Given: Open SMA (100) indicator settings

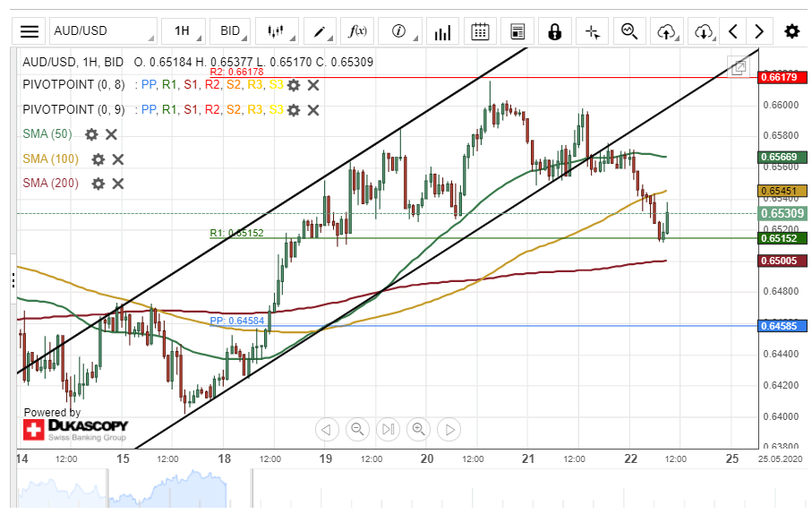Looking at the screenshot, I should coord(98,158).
